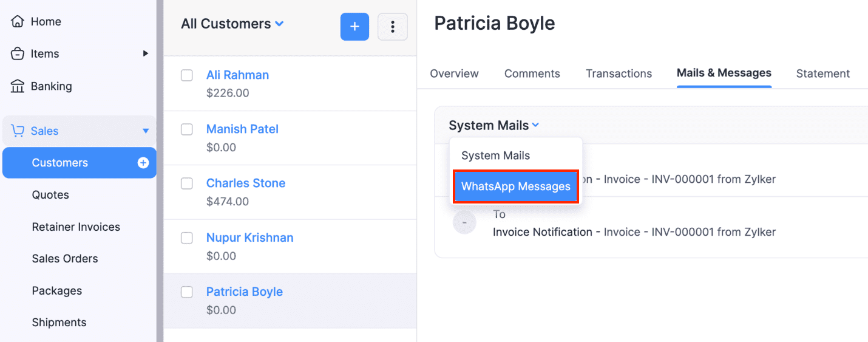Go to Retainer Invoices in sidebar

(76, 227)
